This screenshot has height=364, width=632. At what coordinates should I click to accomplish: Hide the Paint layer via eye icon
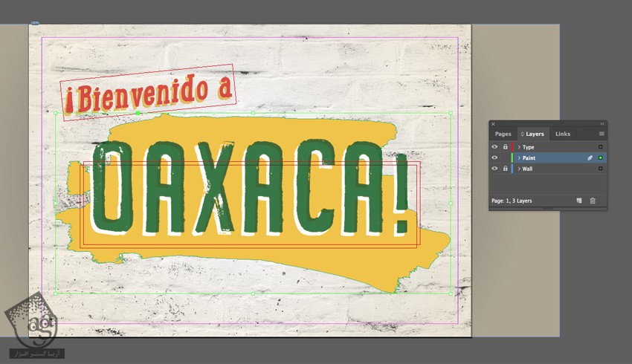tap(494, 158)
